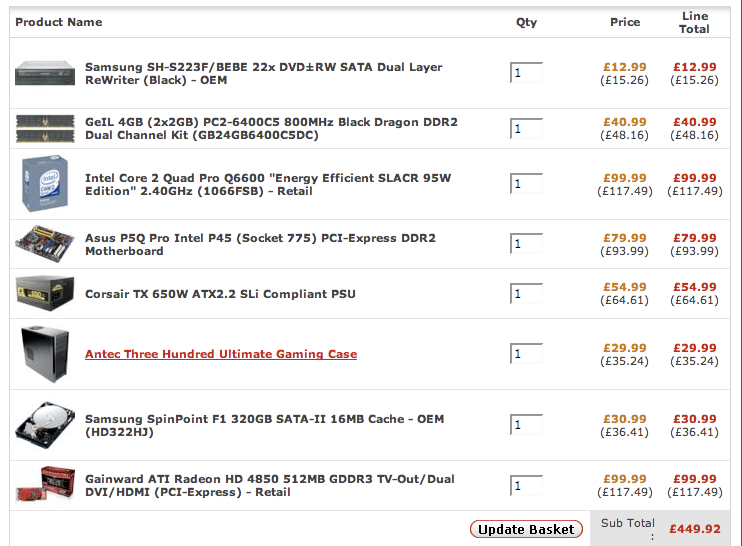Image resolution: width=742 pixels, height=546 pixels.
Task: Click the Product Name column header
Action: [58, 22]
